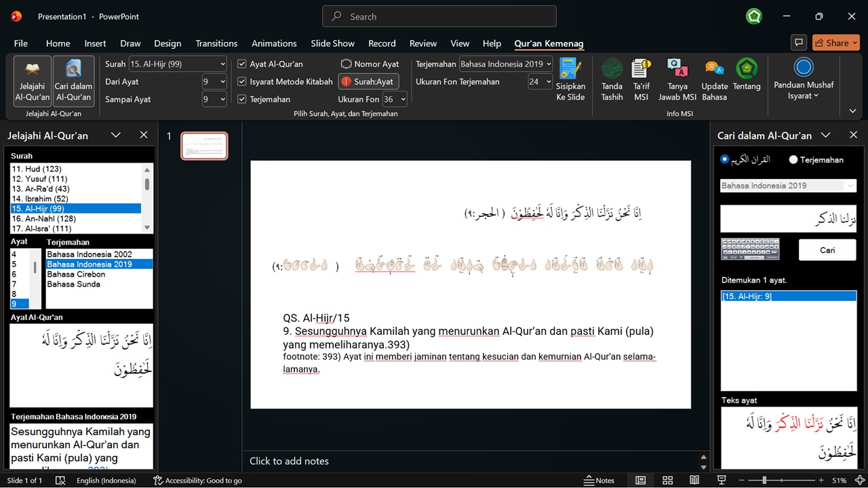Screen dimensions: 868x488
Task: Select the [15. Al-Hijr: 9] search result
Action: (789, 296)
